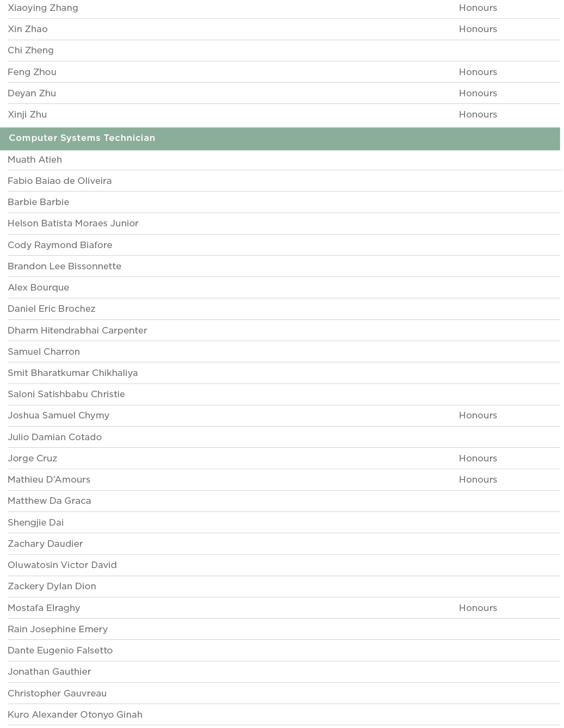This screenshot has height=728, width=564.
Task: Select Brandon Lee Bissonnette entry
Action: (64, 266)
